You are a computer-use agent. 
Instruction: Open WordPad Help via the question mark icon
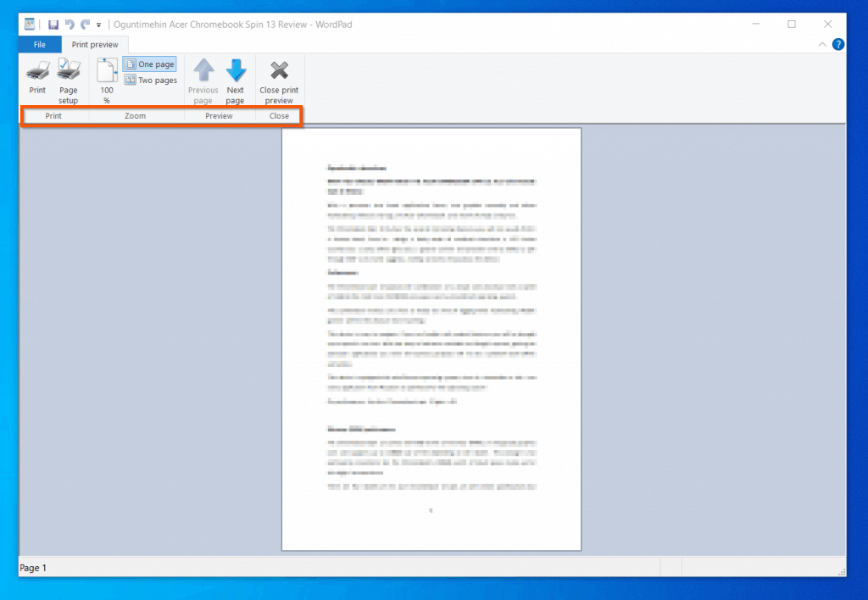click(838, 44)
